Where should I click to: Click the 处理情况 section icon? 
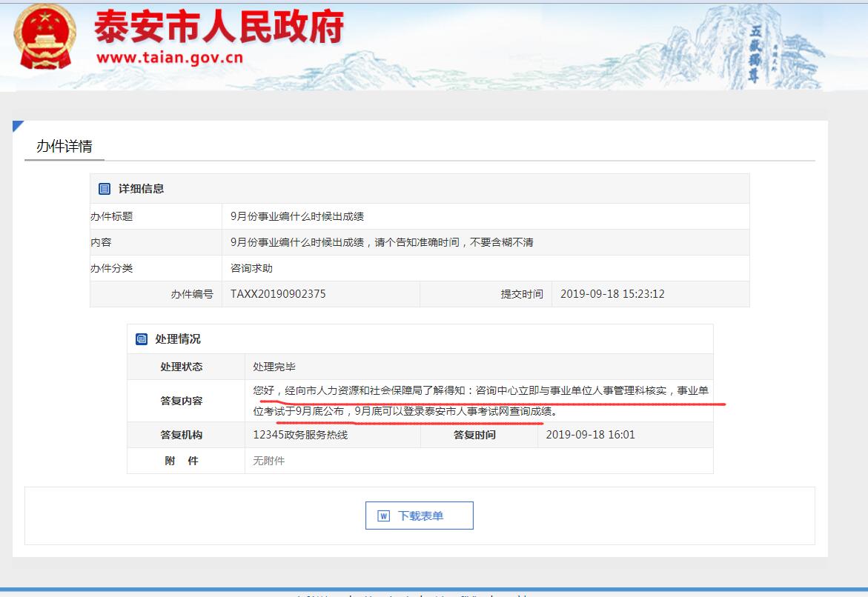click(x=141, y=338)
